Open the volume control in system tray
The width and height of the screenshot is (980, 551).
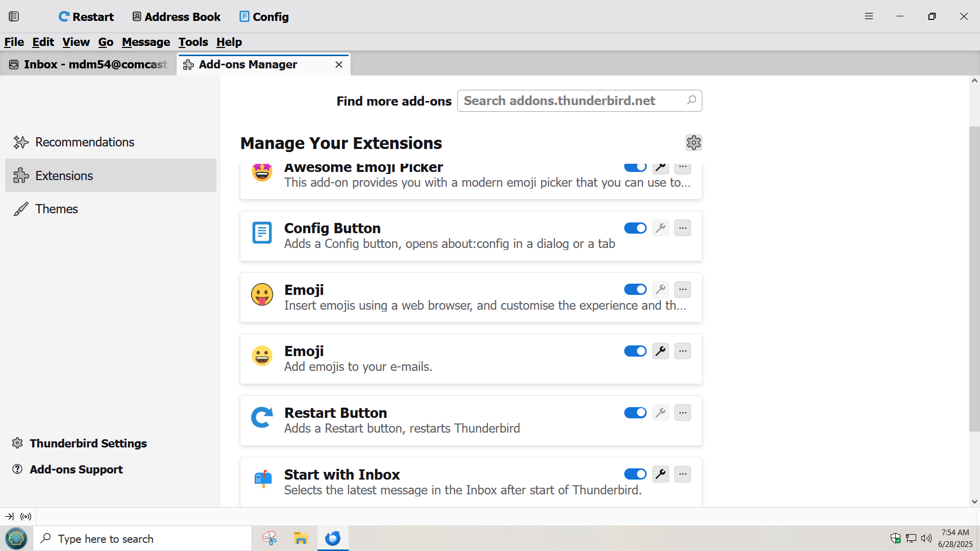click(x=926, y=538)
